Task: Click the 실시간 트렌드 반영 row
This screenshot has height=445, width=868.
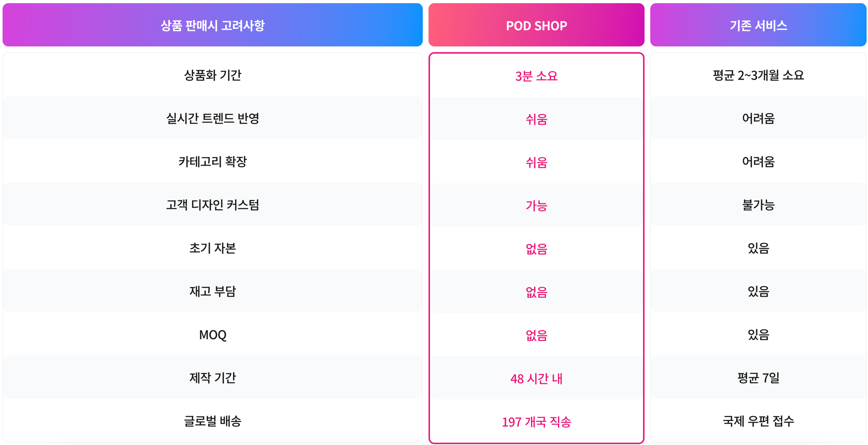Action: (x=212, y=118)
